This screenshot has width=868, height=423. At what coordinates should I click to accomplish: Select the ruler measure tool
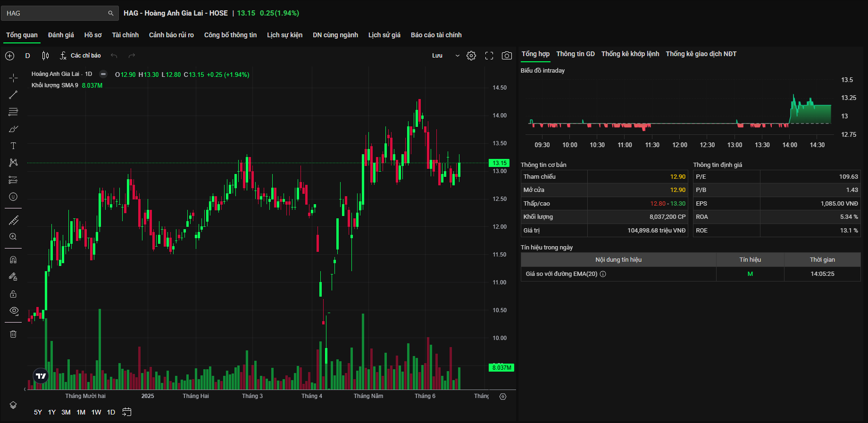point(13,220)
